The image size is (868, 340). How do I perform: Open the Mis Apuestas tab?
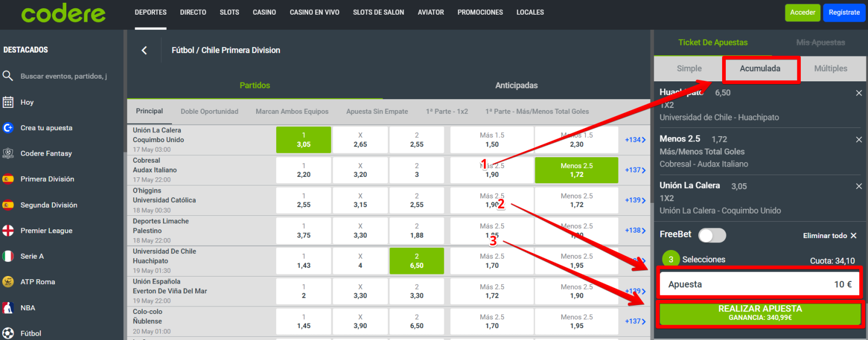click(820, 43)
